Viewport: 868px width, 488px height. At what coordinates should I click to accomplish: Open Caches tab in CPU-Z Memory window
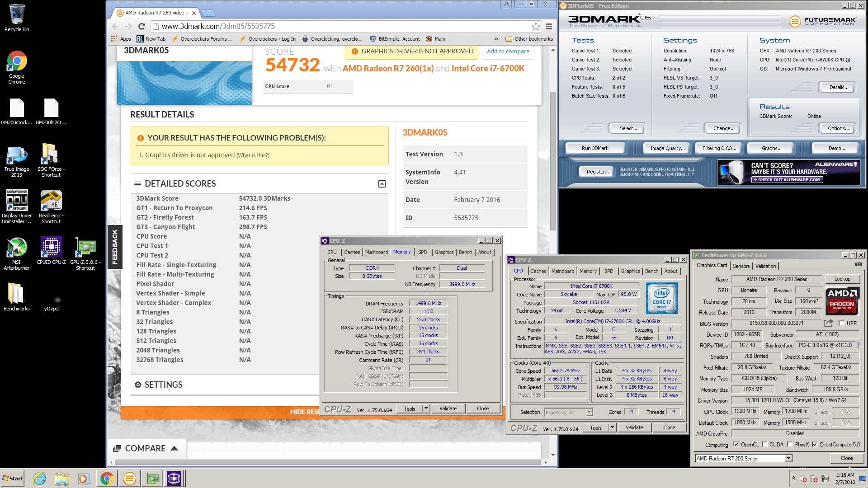pyautogui.click(x=352, y=252)
